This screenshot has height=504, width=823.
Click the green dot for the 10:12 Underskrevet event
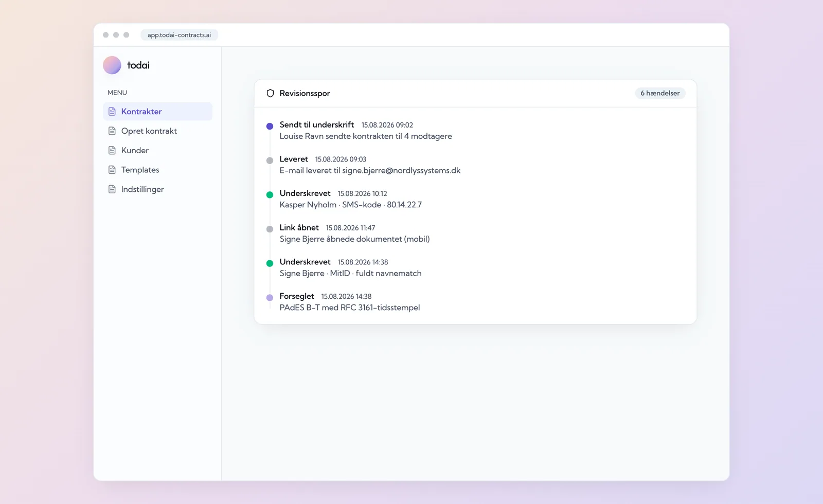click(x=270, y=194)
